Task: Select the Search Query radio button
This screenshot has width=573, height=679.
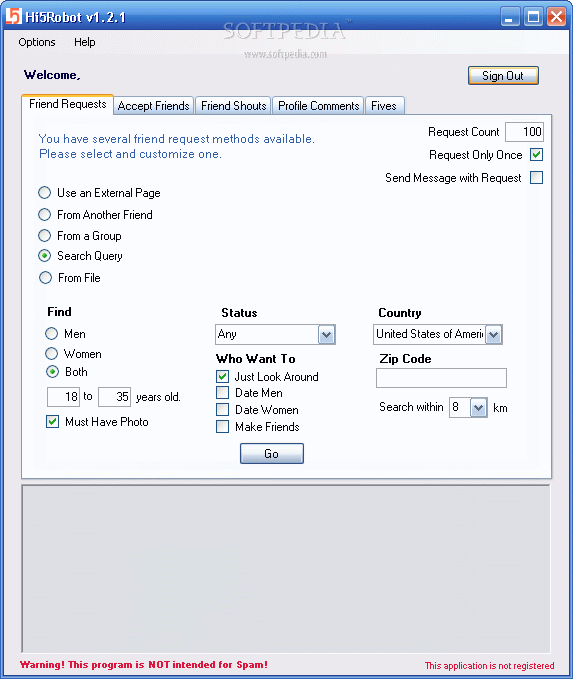Action: (x=45, y=256)
